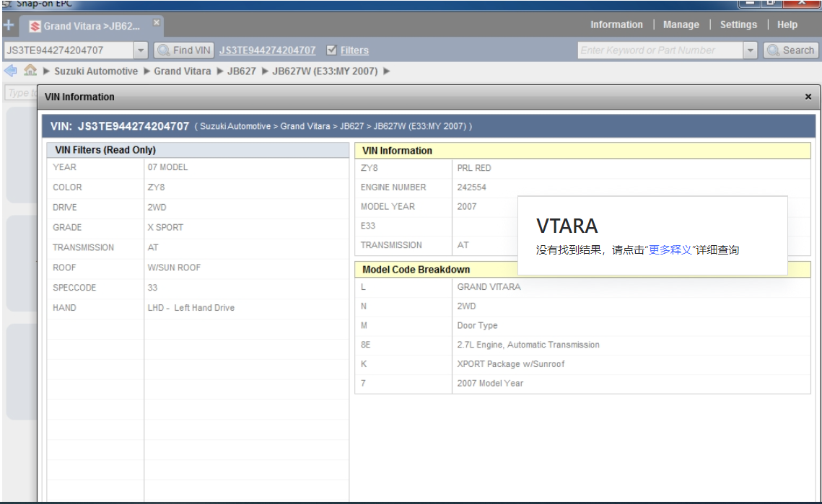Select the 'PRL RED' value
822x504 pixels.
tap(474, 168)
